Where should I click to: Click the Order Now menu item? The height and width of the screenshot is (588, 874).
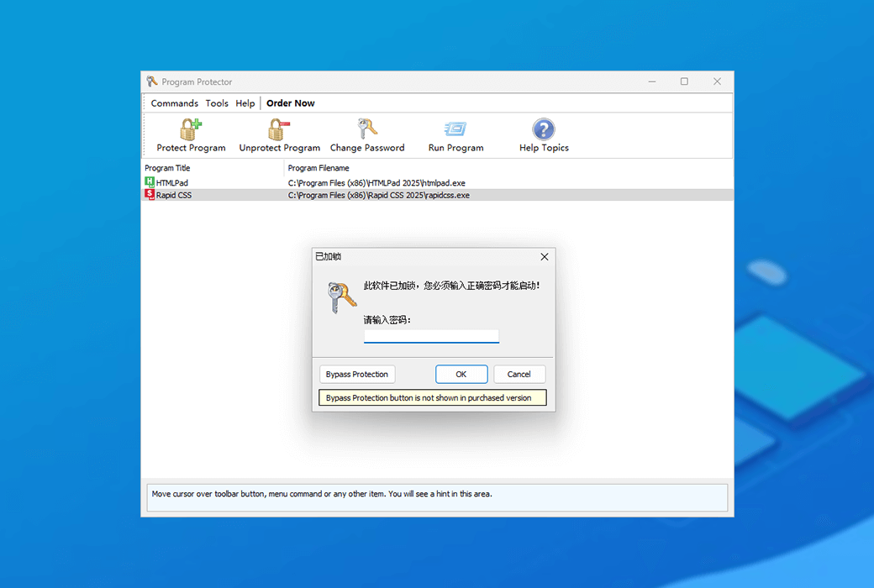pos(291,103)
